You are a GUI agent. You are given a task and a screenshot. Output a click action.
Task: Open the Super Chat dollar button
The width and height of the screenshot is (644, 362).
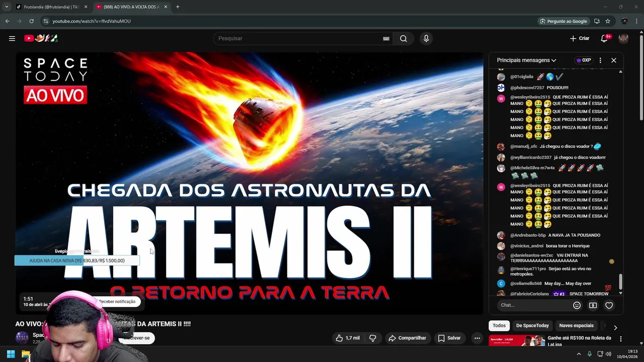tap(593, 305)
